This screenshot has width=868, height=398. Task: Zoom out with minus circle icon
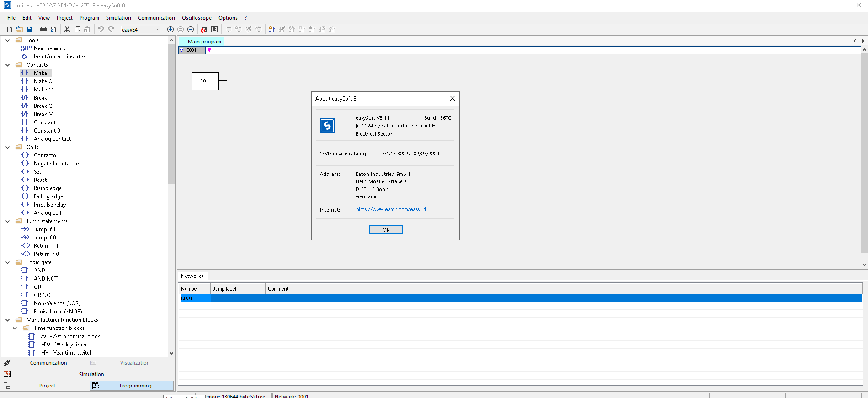(x=191, y=29)
